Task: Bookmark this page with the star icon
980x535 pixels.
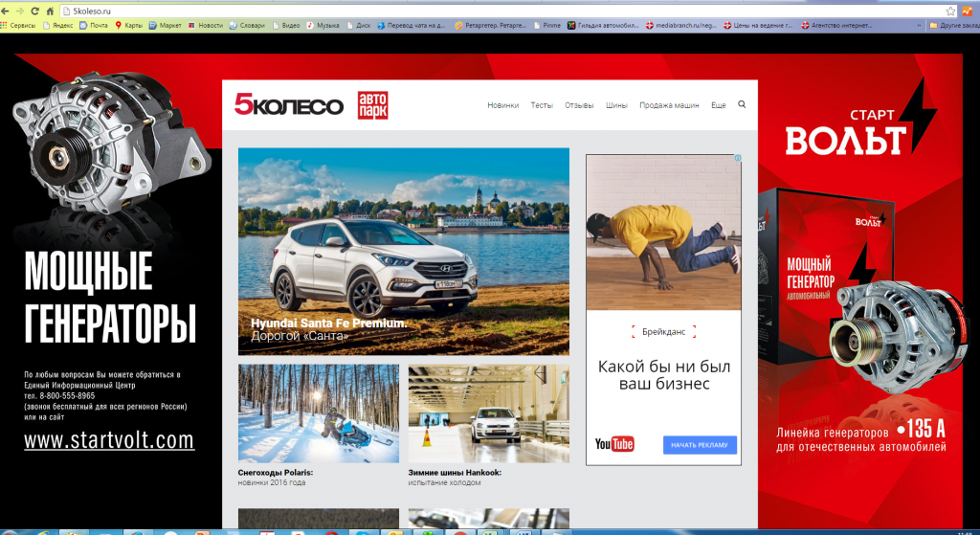Action: coord(950,11)
